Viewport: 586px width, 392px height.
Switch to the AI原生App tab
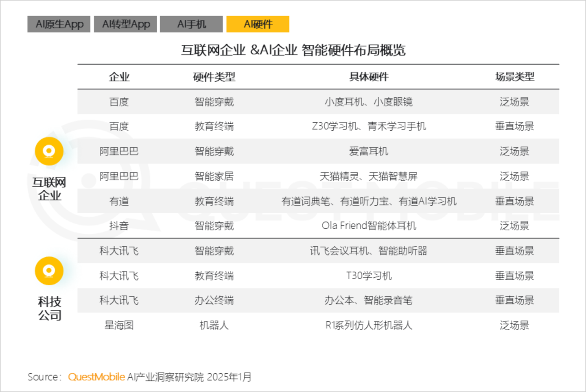[59, 24]
